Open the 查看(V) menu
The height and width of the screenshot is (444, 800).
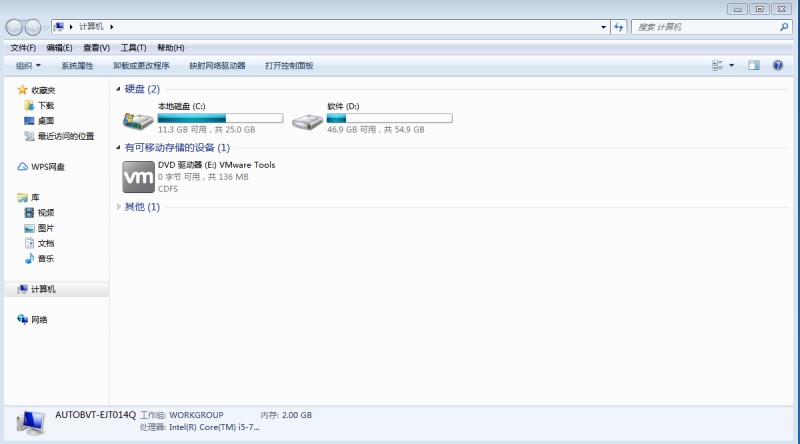click(x=96, y=47)
